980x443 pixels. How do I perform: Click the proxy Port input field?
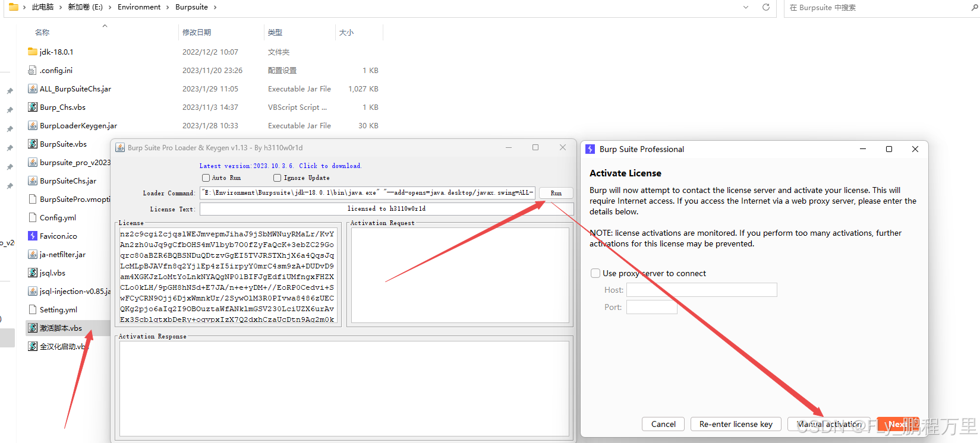(652, 307)
